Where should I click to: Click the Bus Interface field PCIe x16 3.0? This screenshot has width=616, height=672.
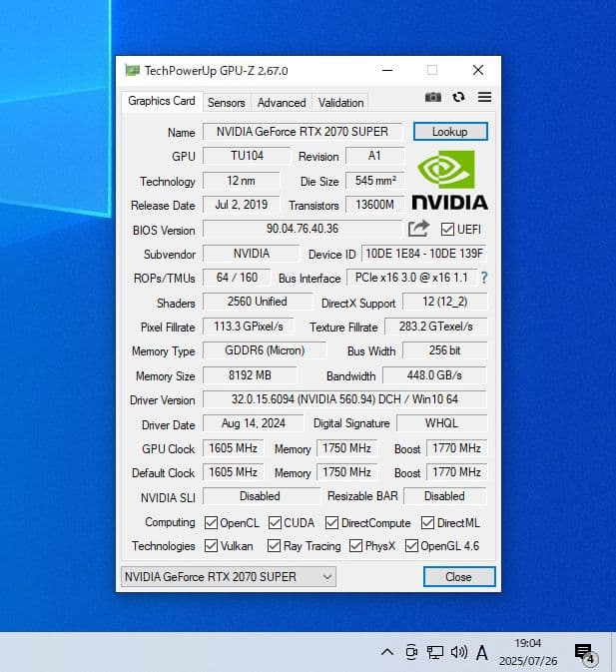[x=411, y=278]
